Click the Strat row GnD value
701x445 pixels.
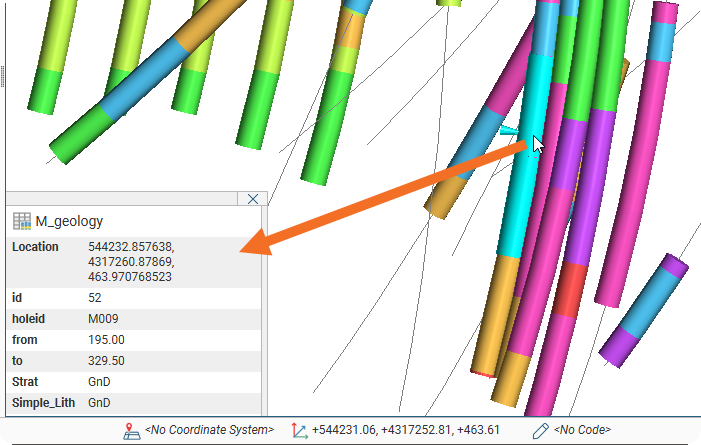point(99,382)
